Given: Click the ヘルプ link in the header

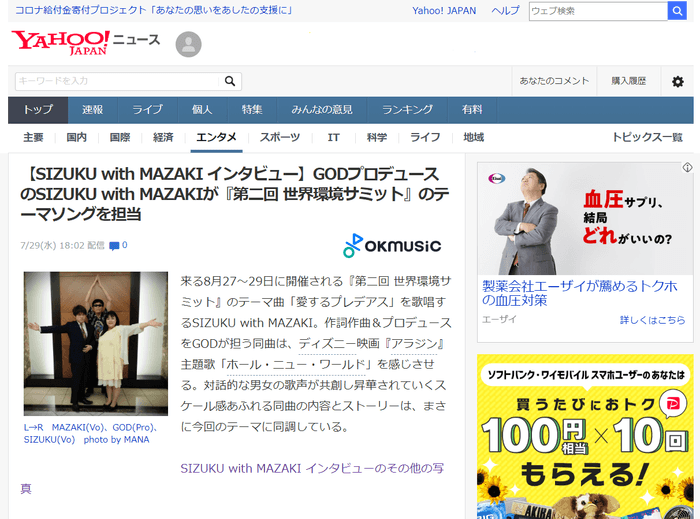Looking at the screenshot, I should [505, 11].
